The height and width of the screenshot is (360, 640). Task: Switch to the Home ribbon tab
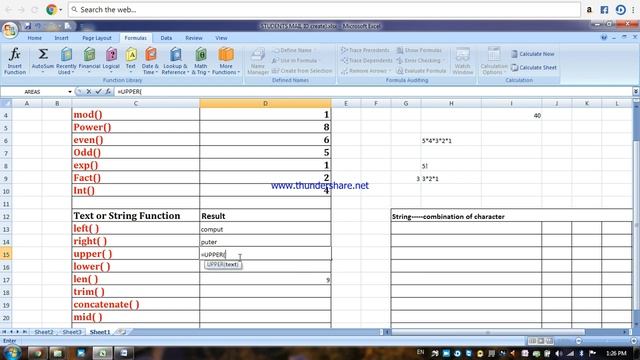35,38
